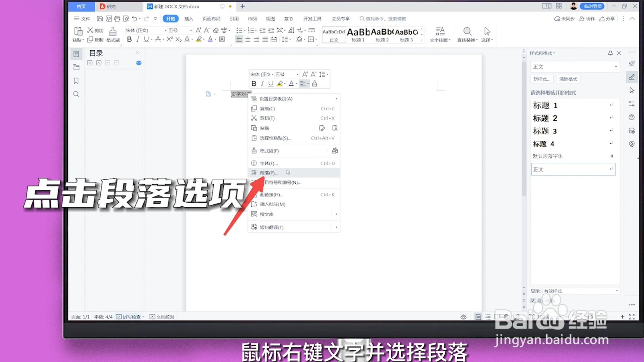Apply center alignment to the paragraph
Screen dimensions: 644x362
[x=248, y=39]
